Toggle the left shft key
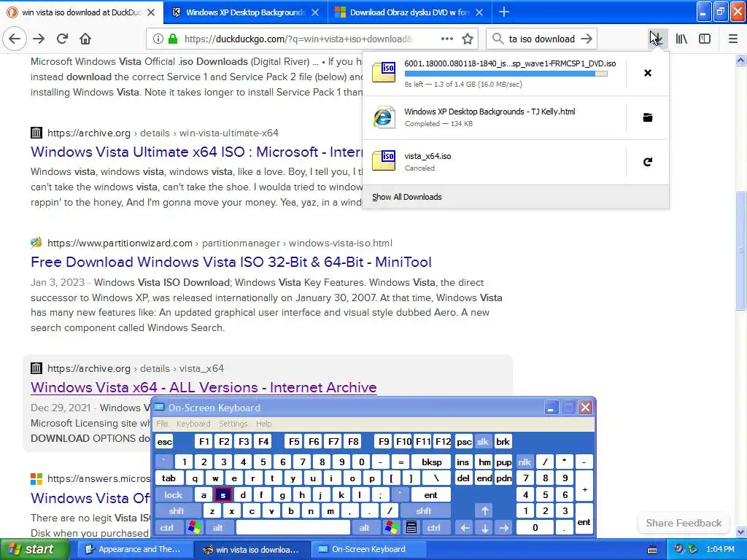Image resolution: width=747 pixels, height=560 pixels. point(177,511)
